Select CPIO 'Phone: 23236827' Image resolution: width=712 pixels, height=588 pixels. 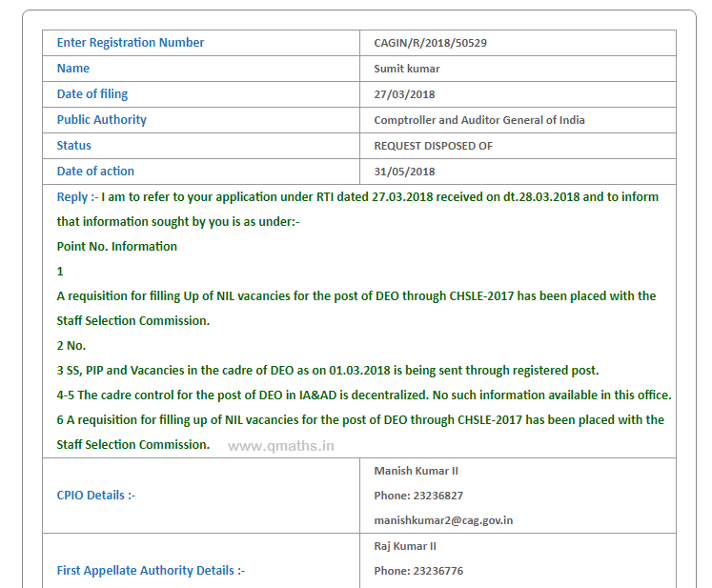click(x=418, y=496)
